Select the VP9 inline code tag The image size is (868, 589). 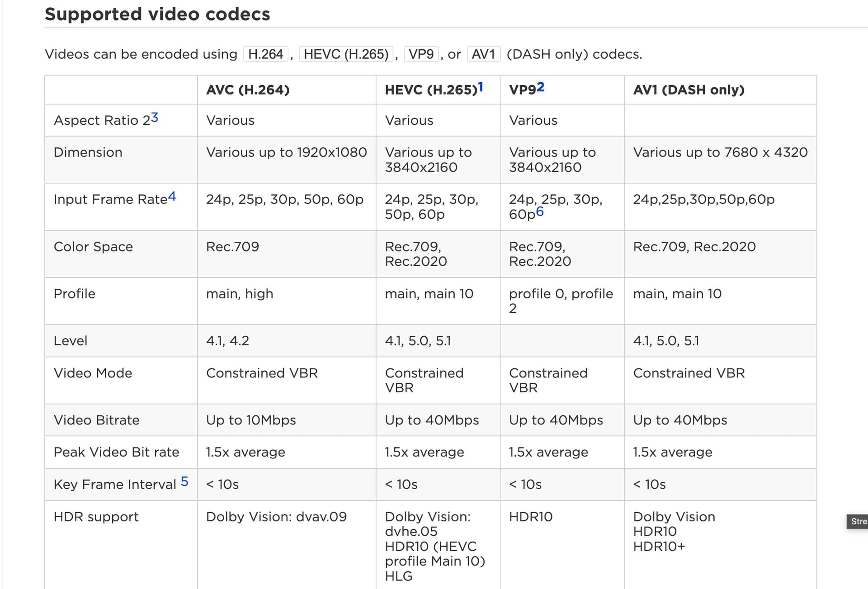click(421, 54)
